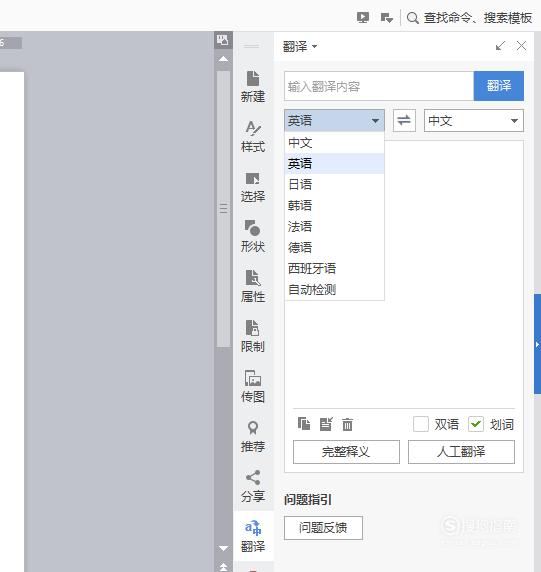Choose 德语 from the language list
The image size is (541, 572).
pyautogui.click(x=334, y=247)
